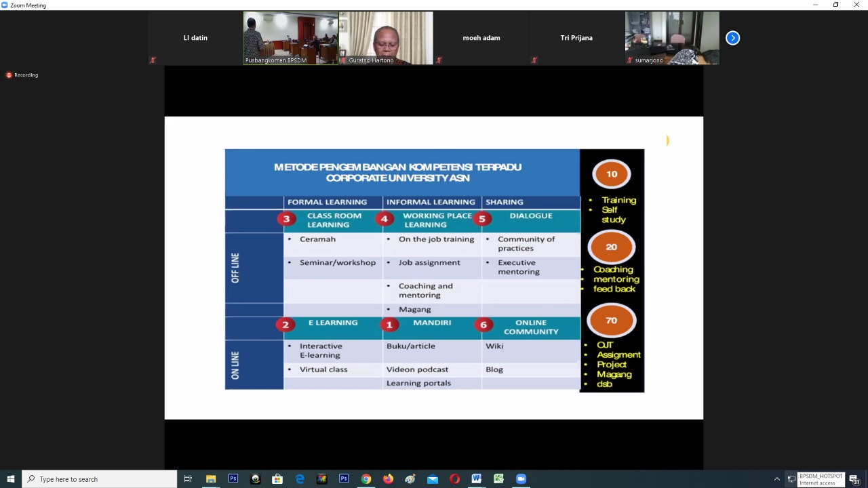The width and height of the screenshot is (868, 488).
Task: Open the Mail app from the taskbar
Action: (432, 479)
